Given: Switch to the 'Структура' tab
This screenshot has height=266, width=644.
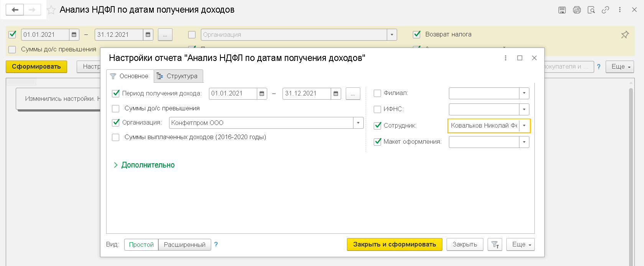Looking at the screenshot, I should click(x=178, y=76).
